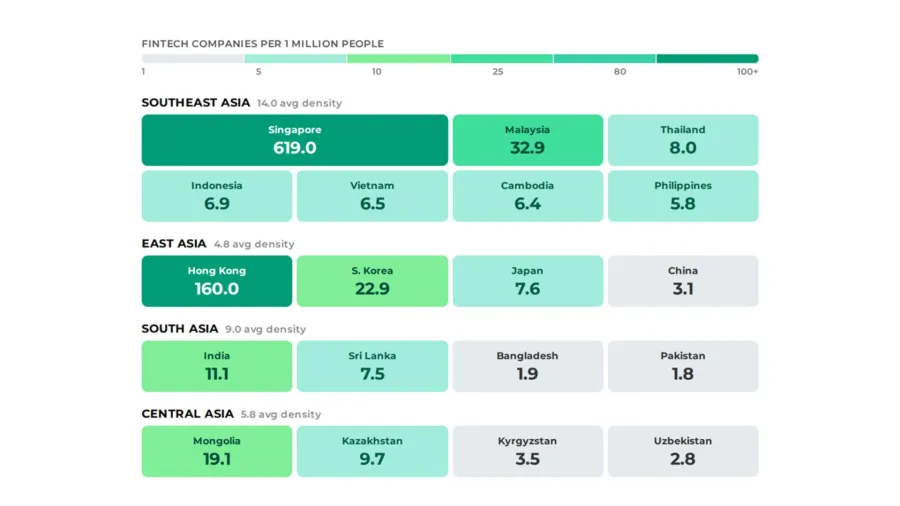Click the Singapore 619.0 tile
Viewport: 900px width, 506px height.
click(x=295, y=140)
